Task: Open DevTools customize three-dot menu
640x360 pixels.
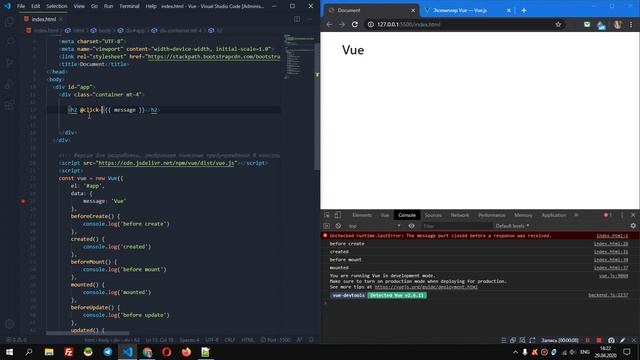Action: pos(622,215)
